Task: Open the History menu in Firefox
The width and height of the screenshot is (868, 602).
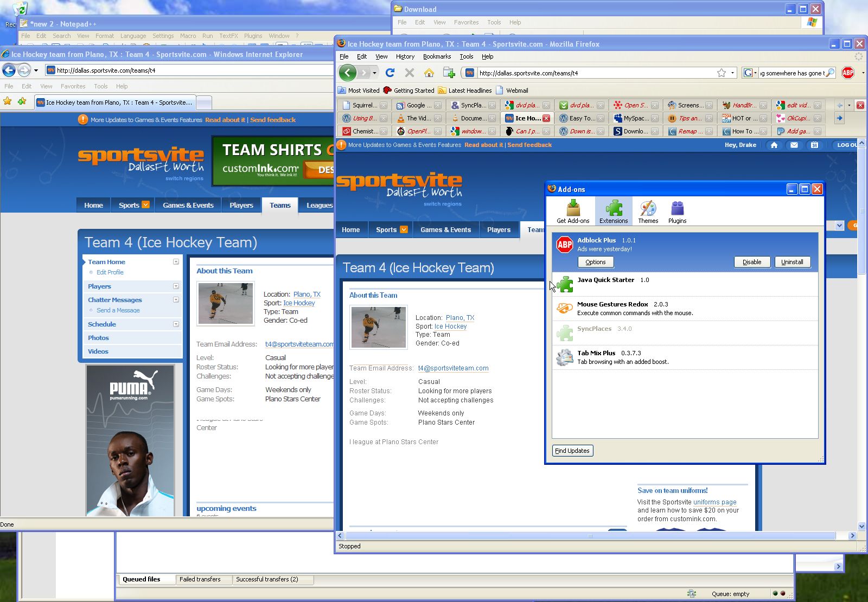Action: [x=405, y=56]
